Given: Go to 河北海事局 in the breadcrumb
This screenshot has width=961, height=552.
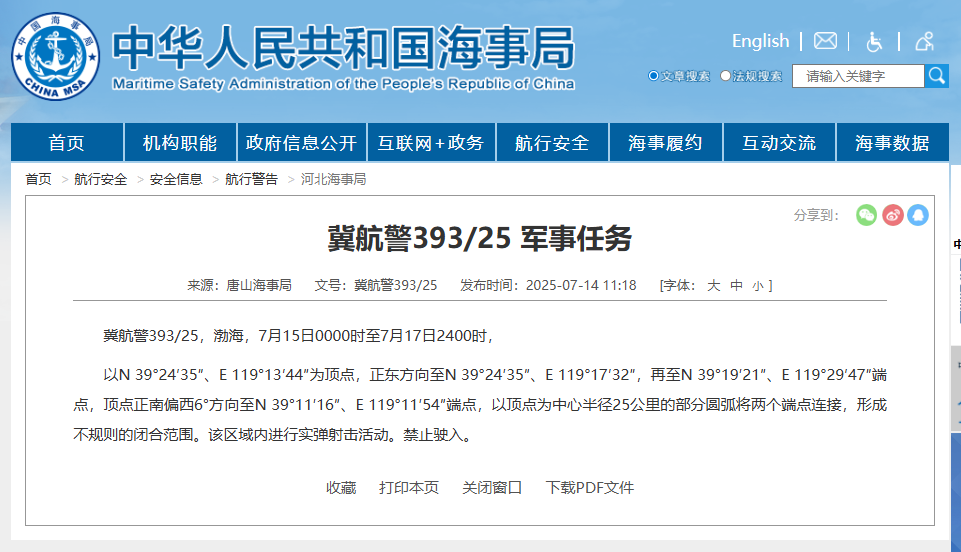Looking at the screenshot, I should pos(333,179).
